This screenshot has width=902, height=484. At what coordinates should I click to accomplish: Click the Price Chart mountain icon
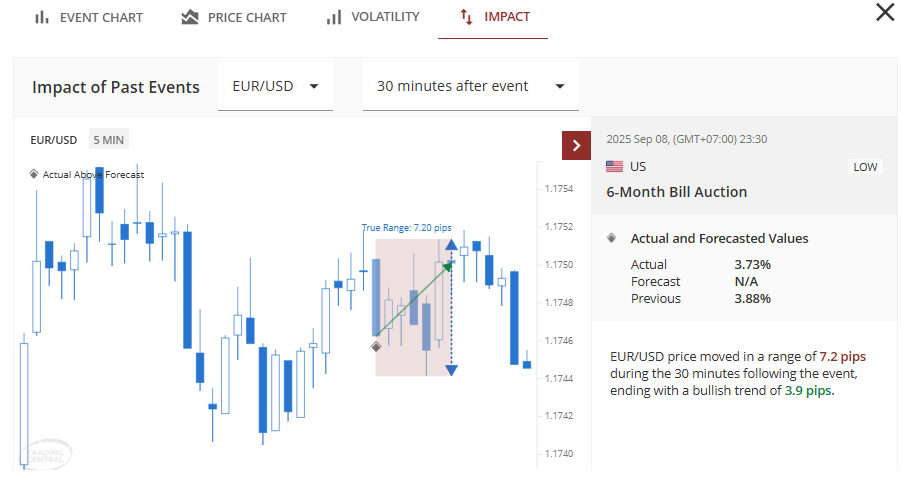tap(190, 17)
